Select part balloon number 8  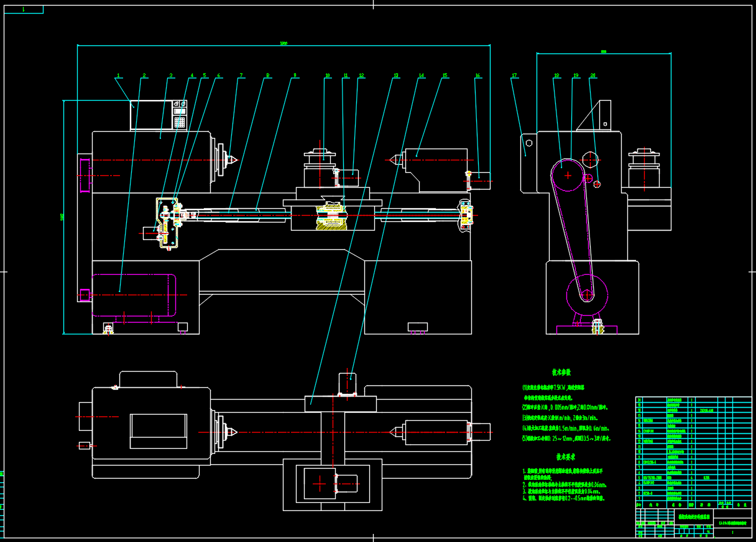(x=268, y=75)
